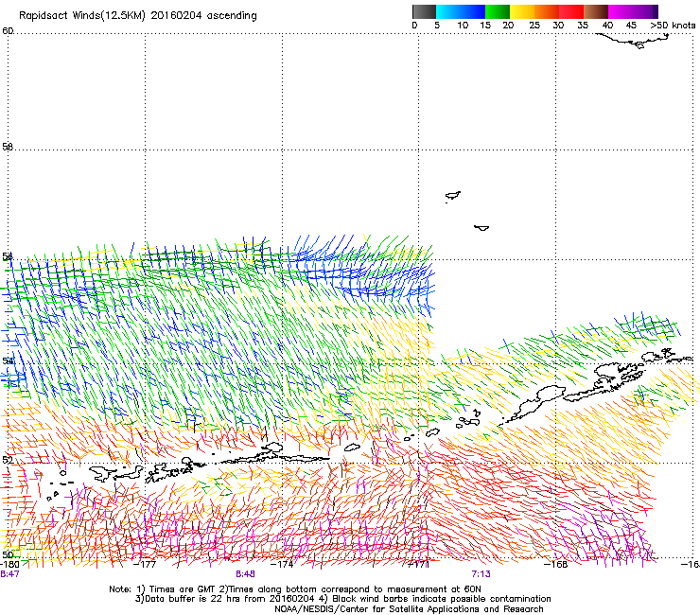This screenshot has width=700, height=615.
Task: Click the legend value "40"
Action: tap(607, 25)
